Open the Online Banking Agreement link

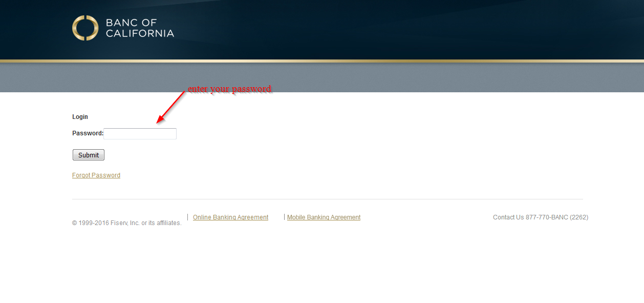(230, 217)
